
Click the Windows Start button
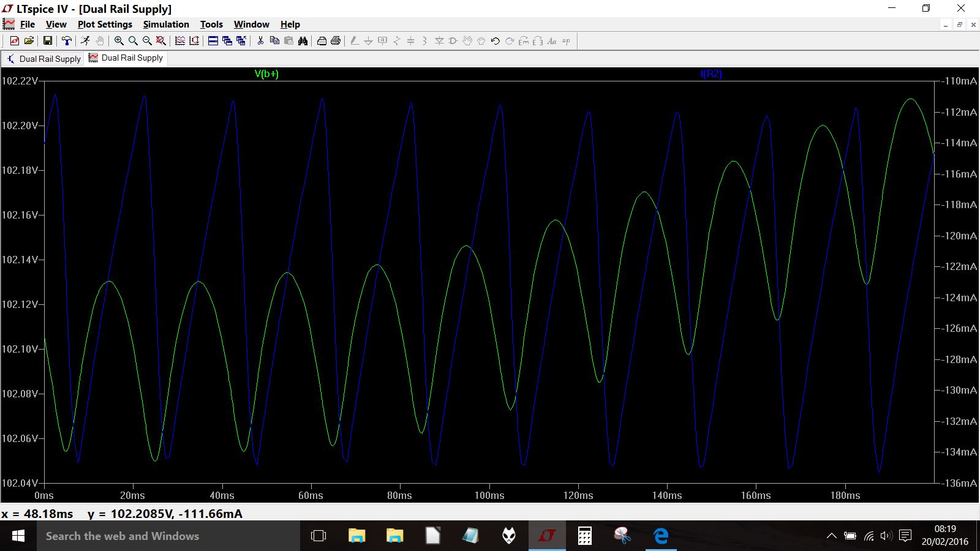point(18,536)
